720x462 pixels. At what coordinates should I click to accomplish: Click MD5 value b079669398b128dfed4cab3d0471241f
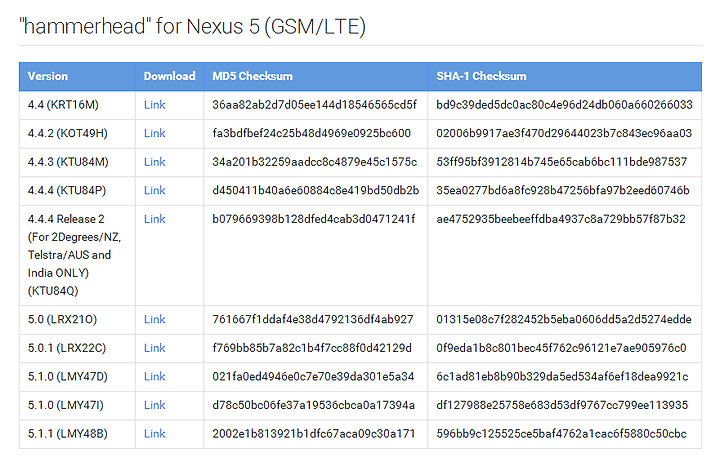point(314,219)
